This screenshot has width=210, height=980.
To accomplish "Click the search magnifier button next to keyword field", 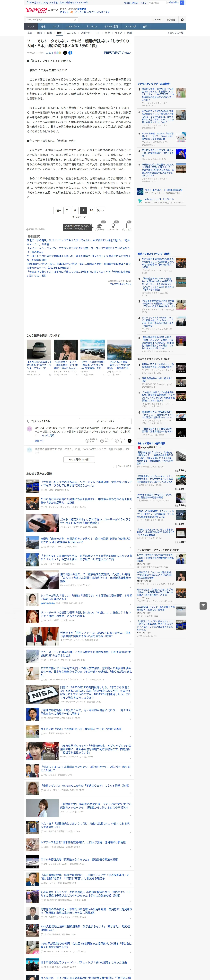I will pos(75,20).
